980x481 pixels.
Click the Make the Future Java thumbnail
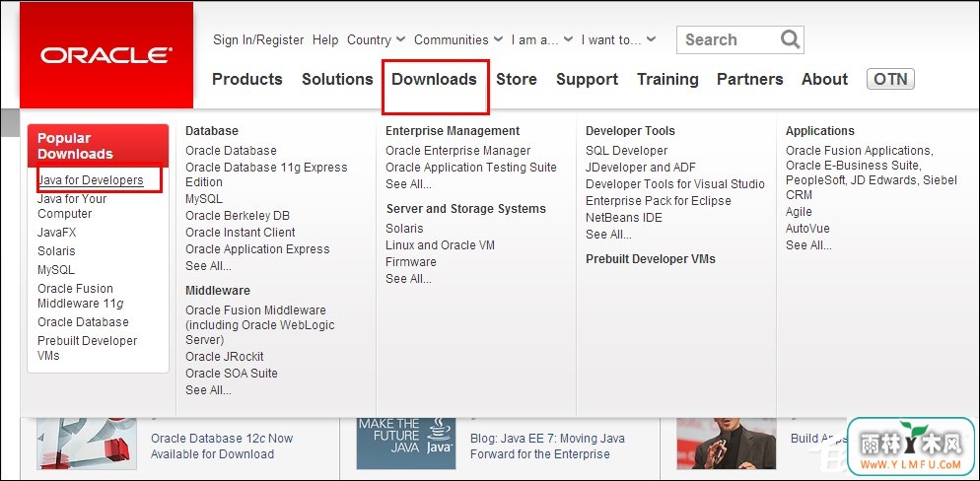[x=405, y=444]
